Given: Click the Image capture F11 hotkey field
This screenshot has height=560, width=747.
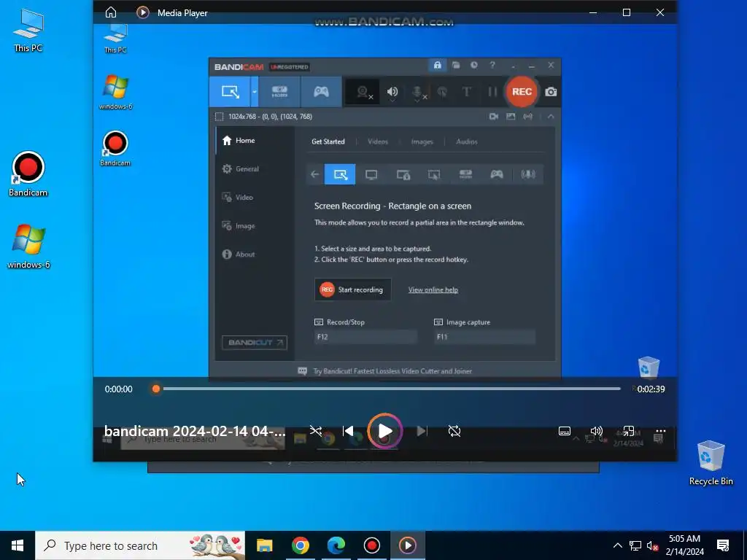Looking at the screenshot, I should [484, 337].
